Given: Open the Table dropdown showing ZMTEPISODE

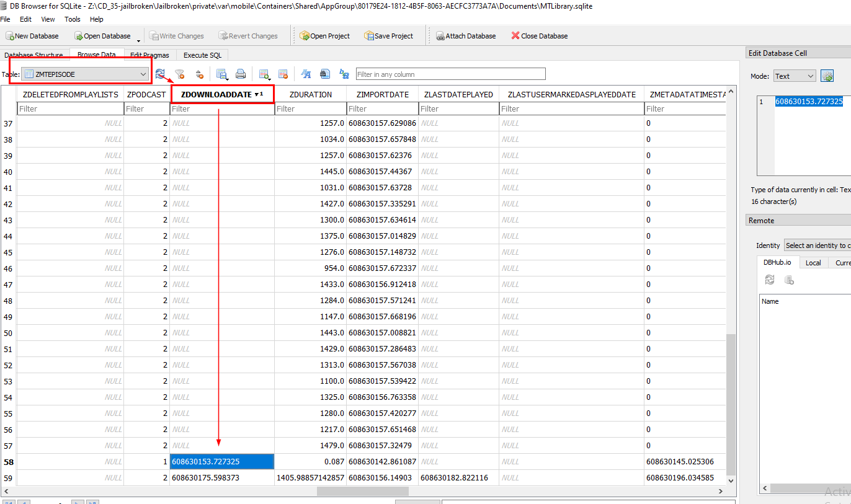Looking at the screenshot, I should tap(86, 74).
